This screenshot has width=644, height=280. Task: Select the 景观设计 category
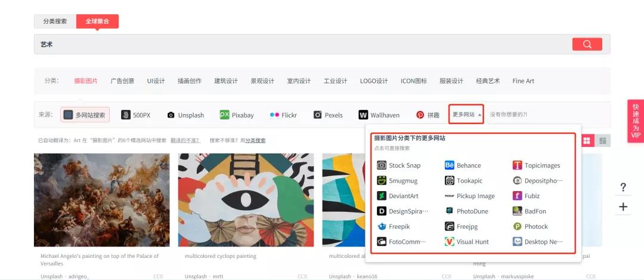tap(262, 81)
